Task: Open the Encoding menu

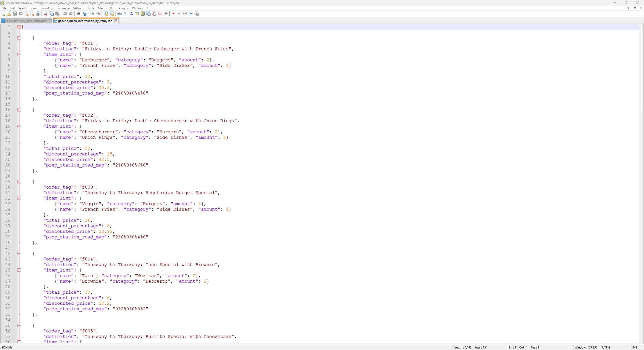Action: tap(47, 8)
